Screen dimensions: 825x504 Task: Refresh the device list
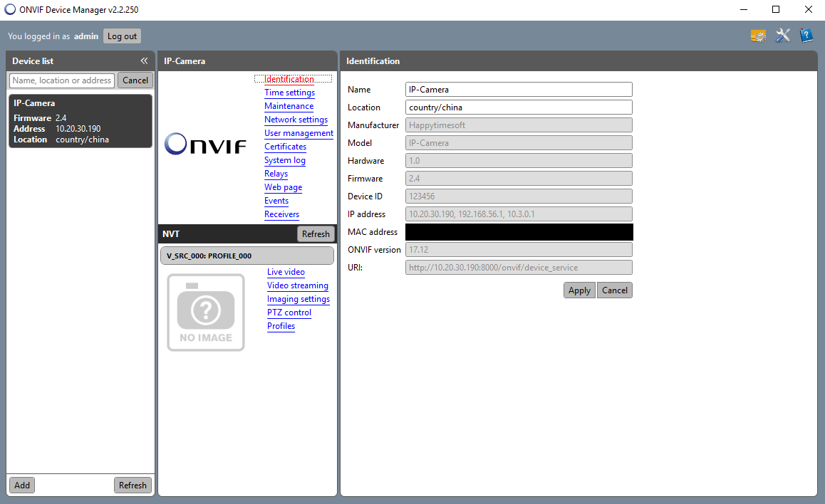coord(133,485)
